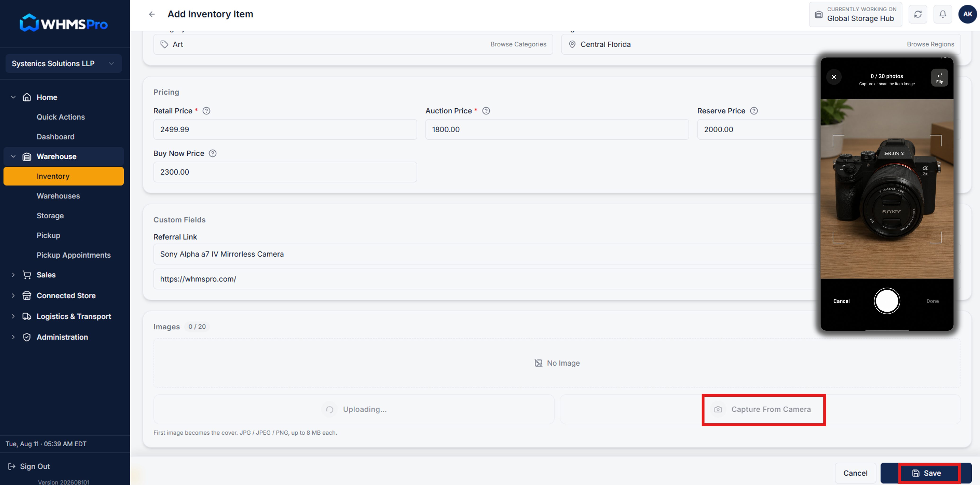
Task: Show the help tooltip for Reserve Price
Action: click(754, 111)
